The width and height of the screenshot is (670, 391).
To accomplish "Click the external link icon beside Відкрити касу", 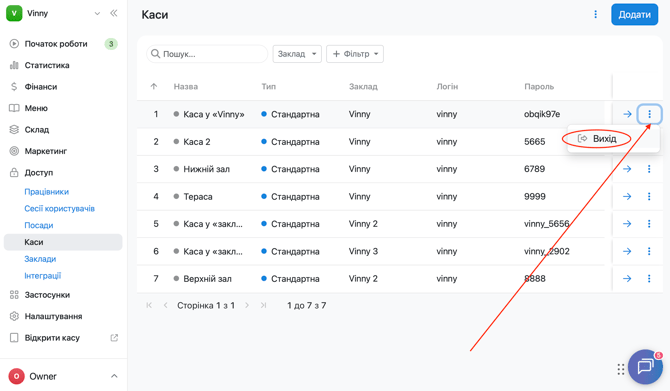I will tap(114, 338).
